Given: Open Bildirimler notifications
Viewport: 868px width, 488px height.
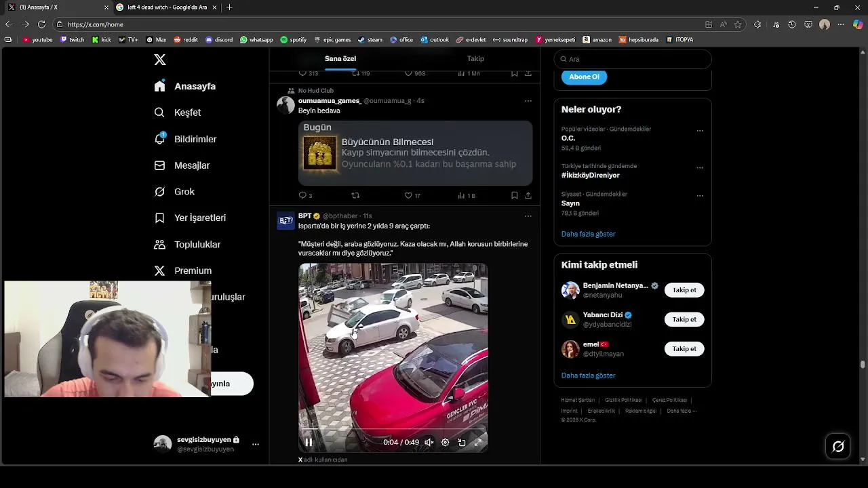Looking at the screenshot, I should (x=185, y=139).
